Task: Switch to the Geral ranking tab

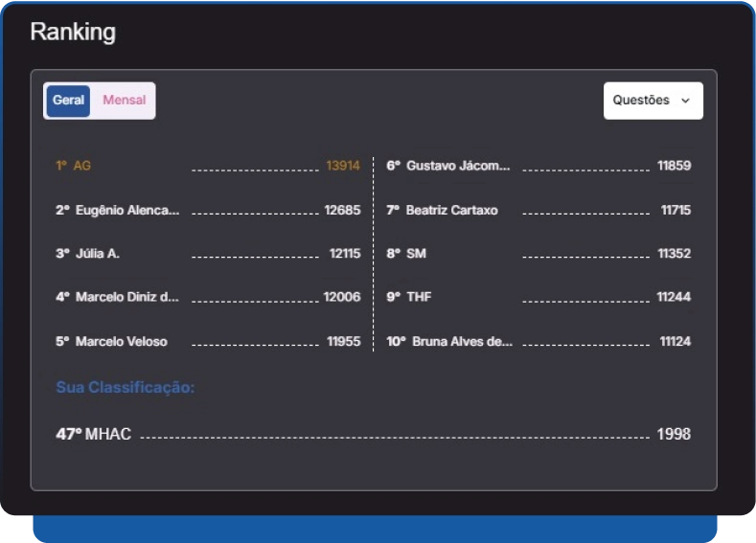Action: 68,101
